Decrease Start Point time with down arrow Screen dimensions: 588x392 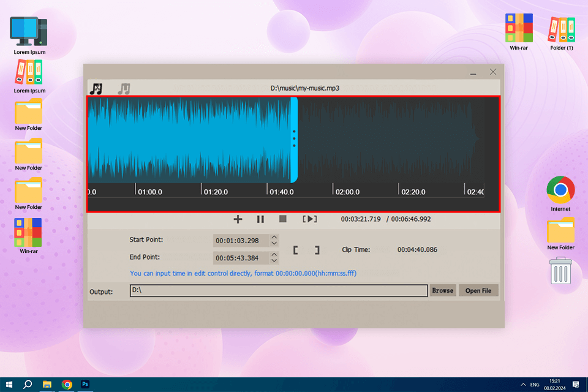(274, 243)
